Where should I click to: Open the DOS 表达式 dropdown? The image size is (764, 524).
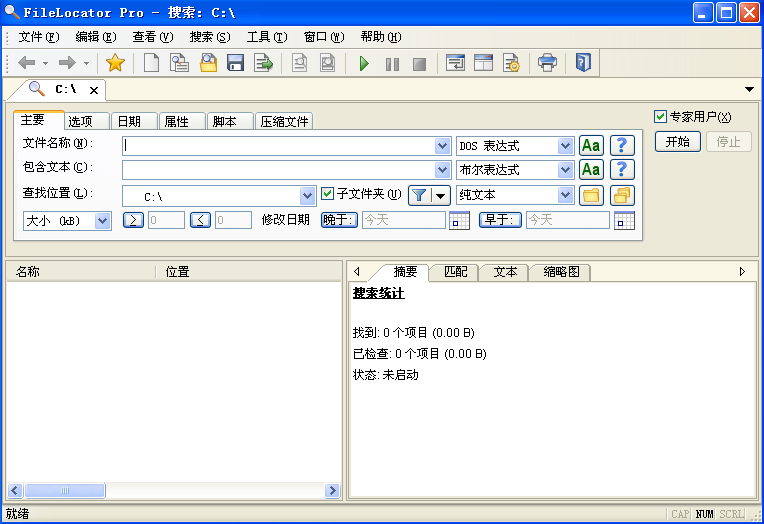tap(565, 146)
